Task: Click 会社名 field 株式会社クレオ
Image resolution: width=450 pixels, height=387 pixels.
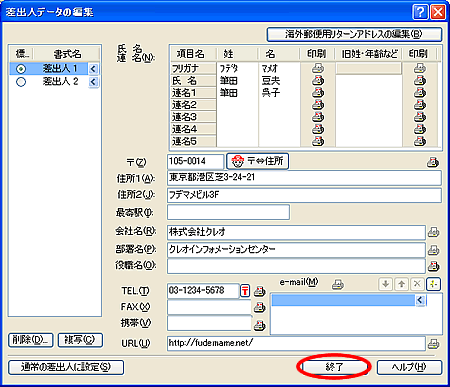Action: pyautogui.click(x=296, y=232)
